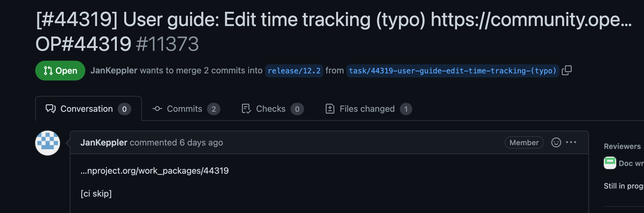Click the Checks checklist icon
The width and height of the screenshot is (644, 213).
[246, 109]
